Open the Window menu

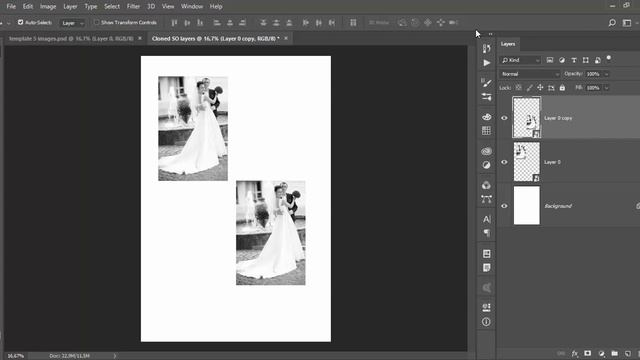(192, 7)
